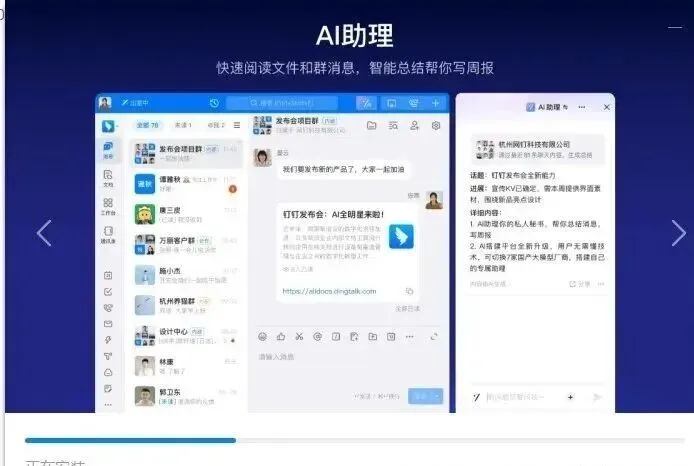This screenshot has width=694, height=466.
Task: Click the DingTalk logo at sidebar top
Action: click(108, 126)
